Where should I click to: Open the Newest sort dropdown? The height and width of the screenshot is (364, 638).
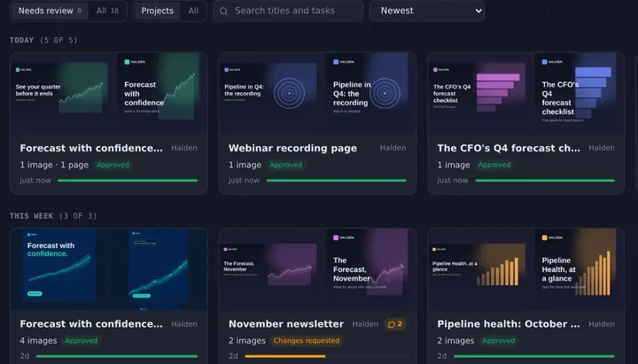427,11
